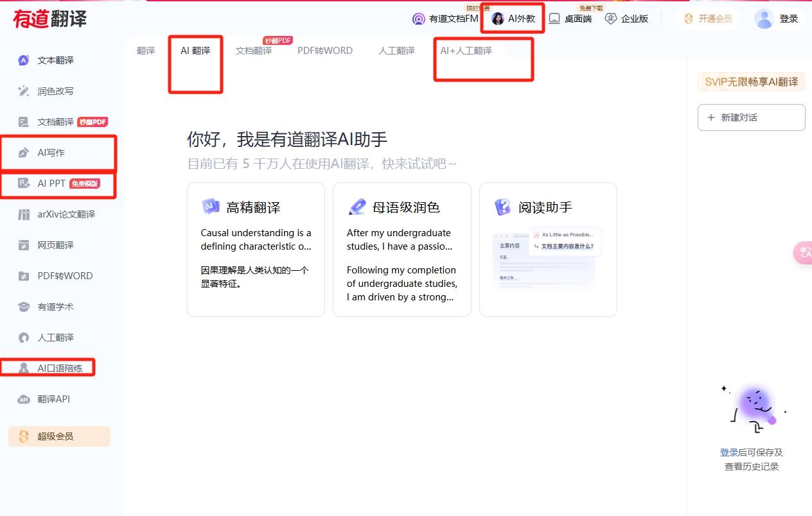Click the 翻译API cloud icon
This screenshot has width=812, height=516.
(24, 399)
